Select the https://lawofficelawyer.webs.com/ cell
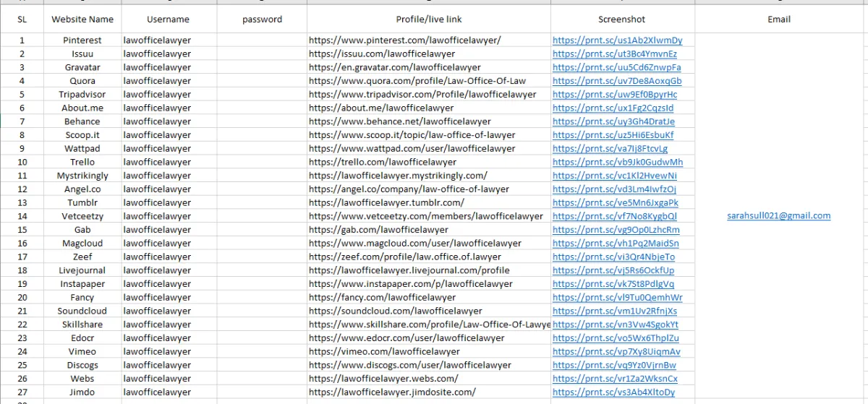868x404 pixels. 429,379
